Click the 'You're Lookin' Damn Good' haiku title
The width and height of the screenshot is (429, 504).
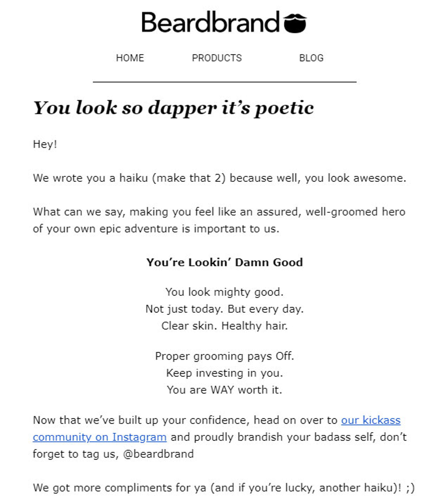point(224,262)
